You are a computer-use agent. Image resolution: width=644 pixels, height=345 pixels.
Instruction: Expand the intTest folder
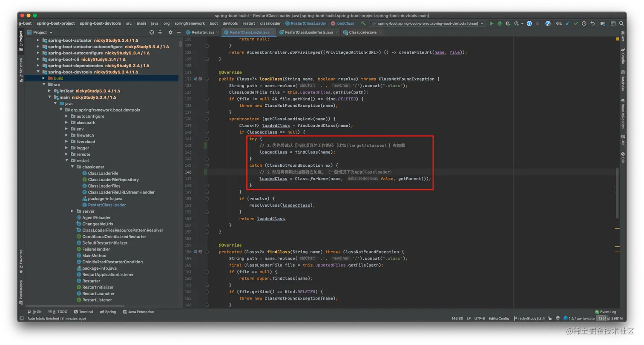coord(49,91)
